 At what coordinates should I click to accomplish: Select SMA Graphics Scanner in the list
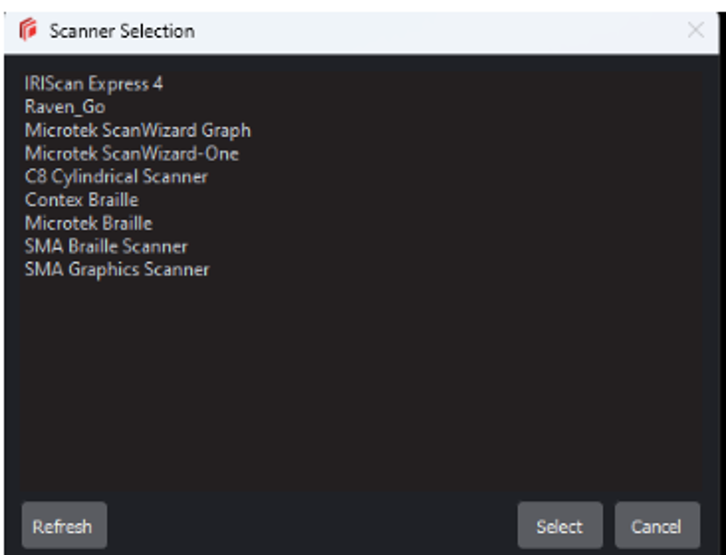[x=117, y=269]
